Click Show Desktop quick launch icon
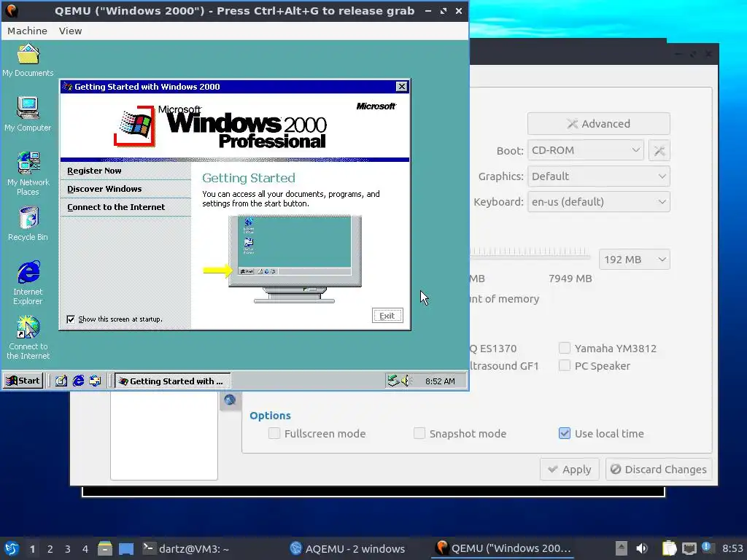Viewport: 747px width, 560px height. point(61,381)
